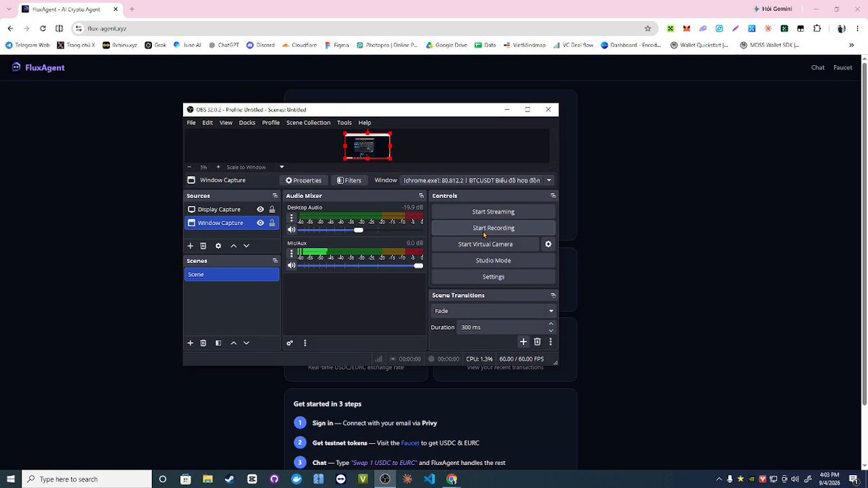
Task: Open the Audio Mixer bottom three-dot menu
Action: pos(305,343)
